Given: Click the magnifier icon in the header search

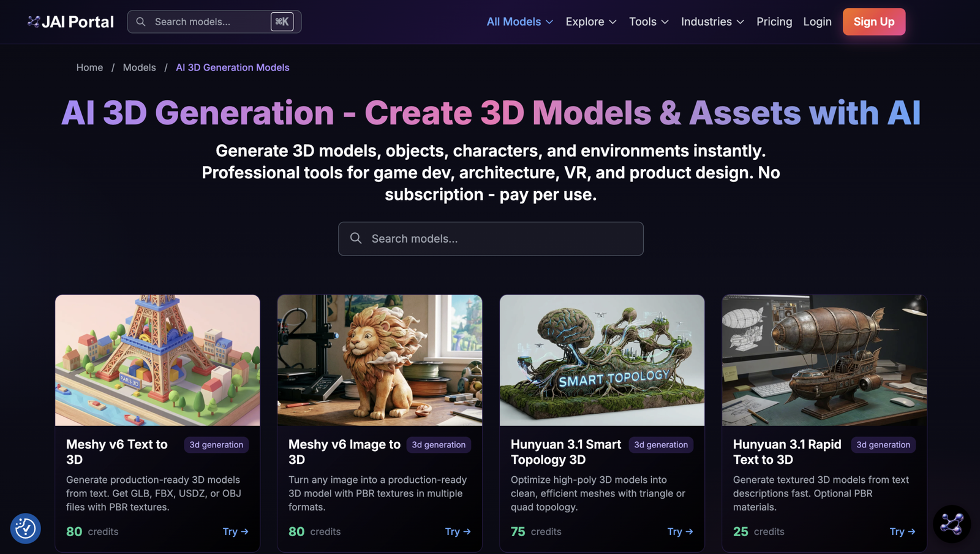Looking at the screenshot, I should (x=141, y=21).
